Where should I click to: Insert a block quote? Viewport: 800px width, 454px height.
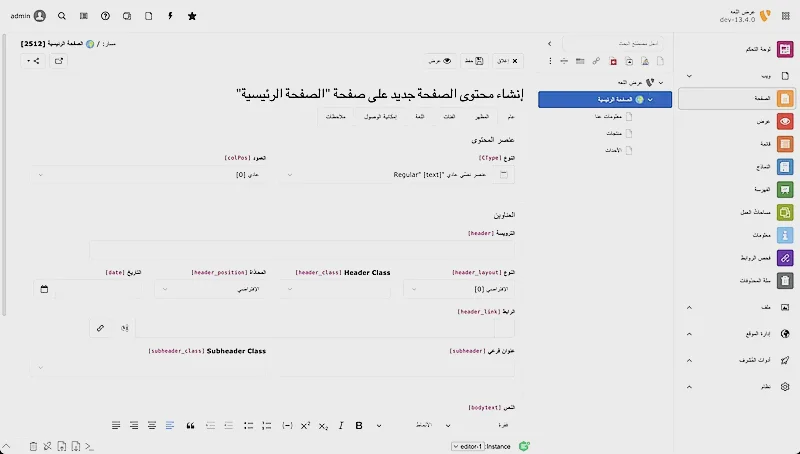click(190, 425)
